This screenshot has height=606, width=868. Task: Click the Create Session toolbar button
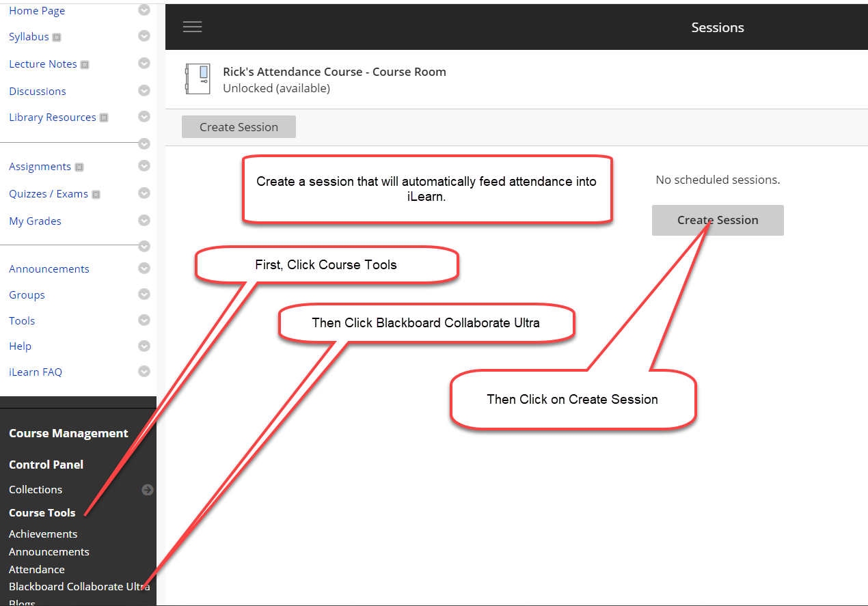(x=239, y=127)
